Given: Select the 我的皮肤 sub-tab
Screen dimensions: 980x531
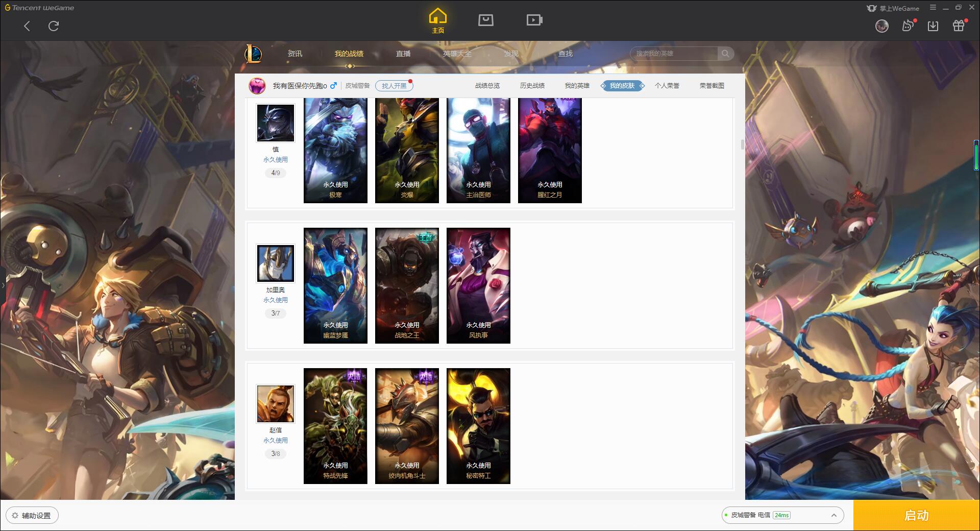Looking at the screenshot, I should tap(622, 86).
